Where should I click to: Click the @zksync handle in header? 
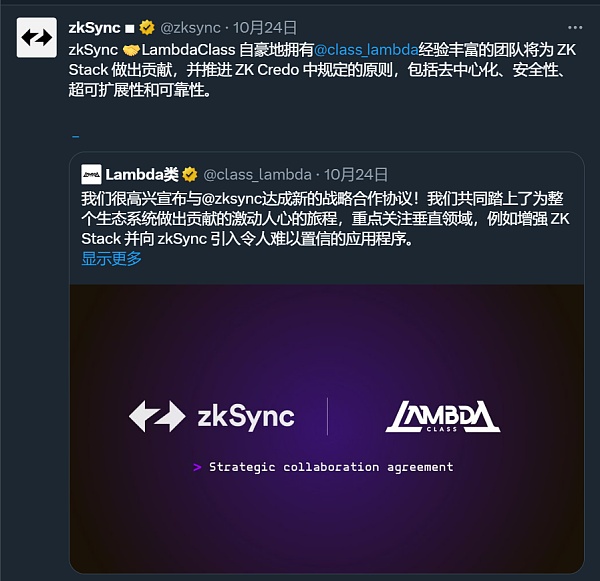tap(190, 28)
